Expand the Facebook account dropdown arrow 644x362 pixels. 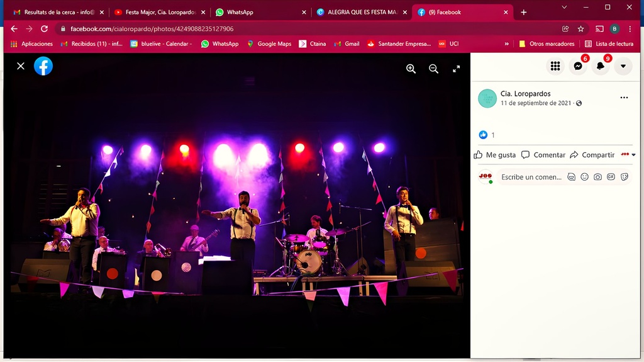623,66
